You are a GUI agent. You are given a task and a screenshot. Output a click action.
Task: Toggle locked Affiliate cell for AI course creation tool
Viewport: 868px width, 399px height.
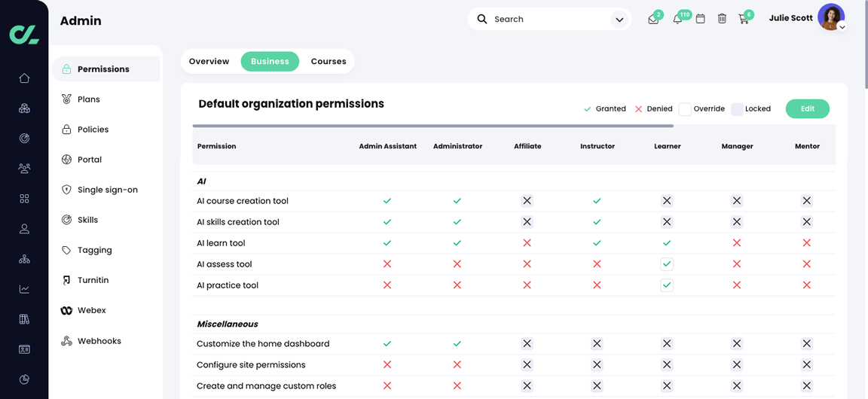pyautogui.click(x=527, y=201)
